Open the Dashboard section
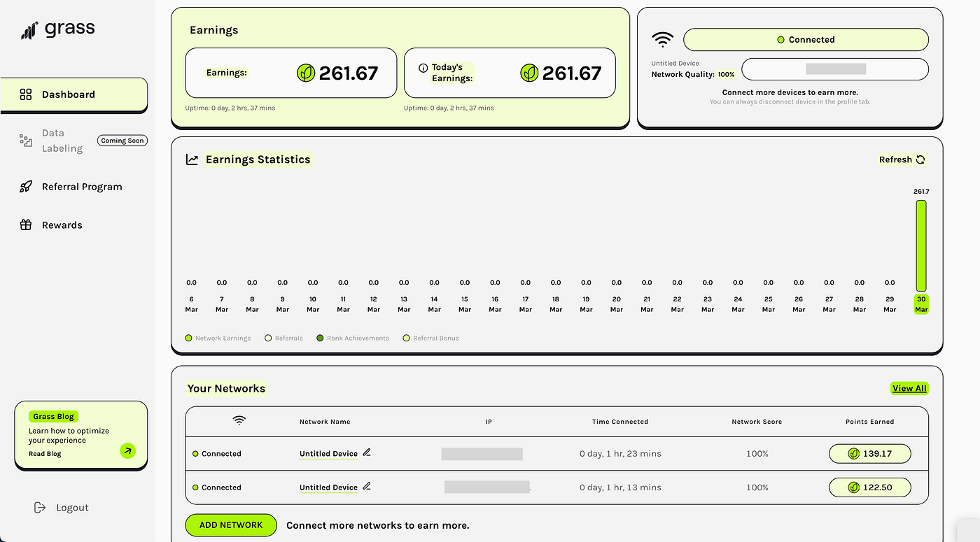 74,94
